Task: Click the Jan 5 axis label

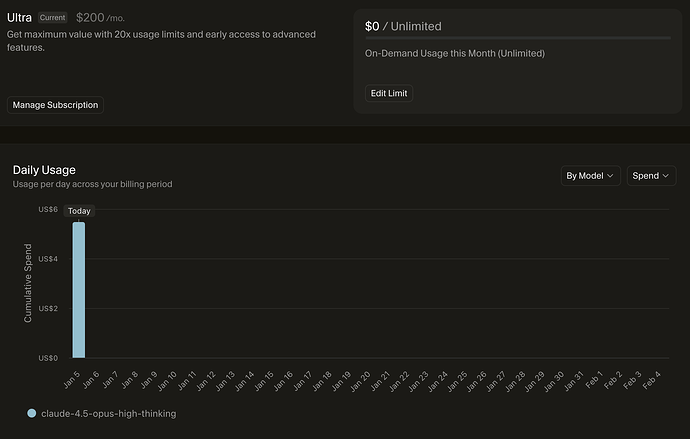Action: (x=72, y=380)
